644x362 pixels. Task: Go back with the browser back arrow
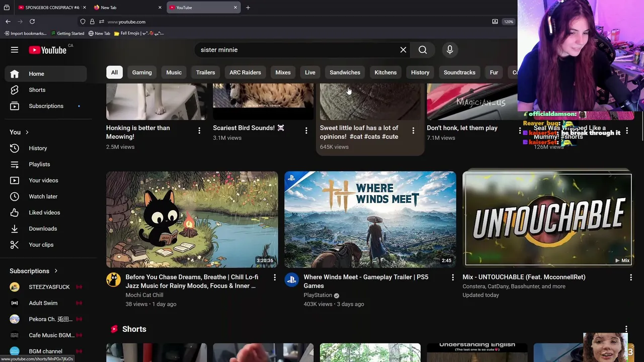[8, 22]
